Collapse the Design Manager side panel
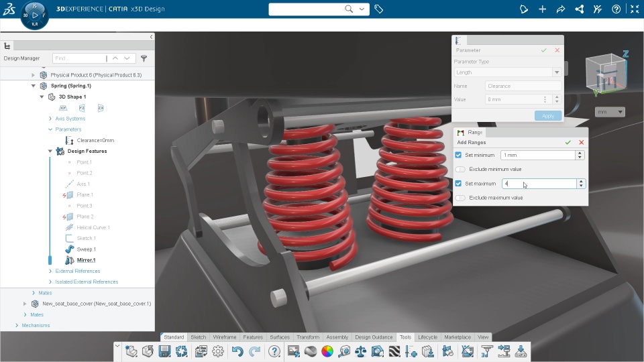The height and width of the screenshot is (362, 644). (151, 37)
